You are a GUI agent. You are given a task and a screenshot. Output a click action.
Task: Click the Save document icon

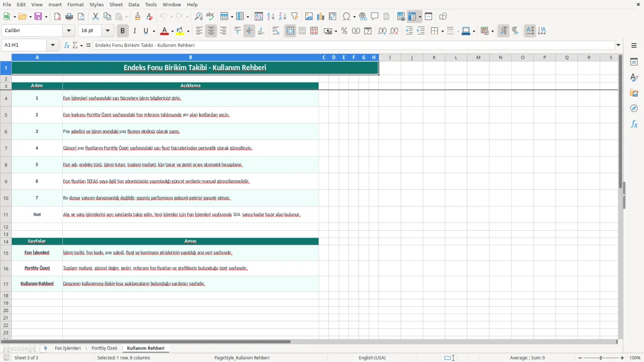coord(38,17)
